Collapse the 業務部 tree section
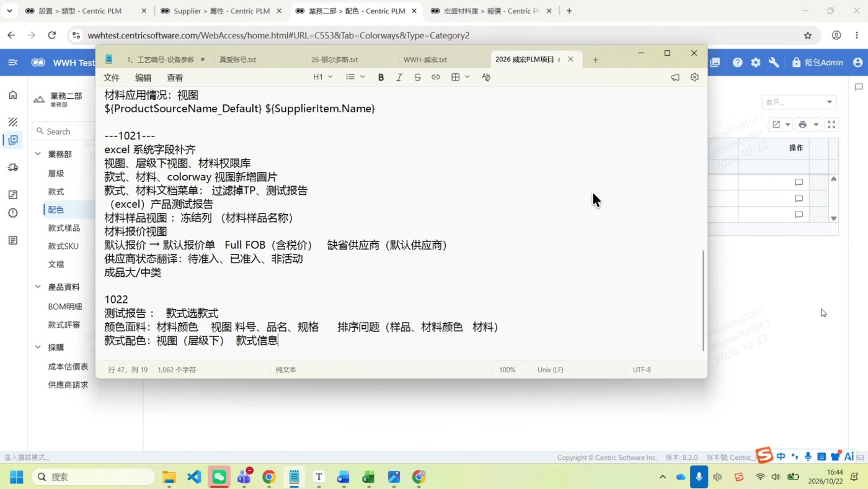The image size is (868, 489). coord(38,154)
